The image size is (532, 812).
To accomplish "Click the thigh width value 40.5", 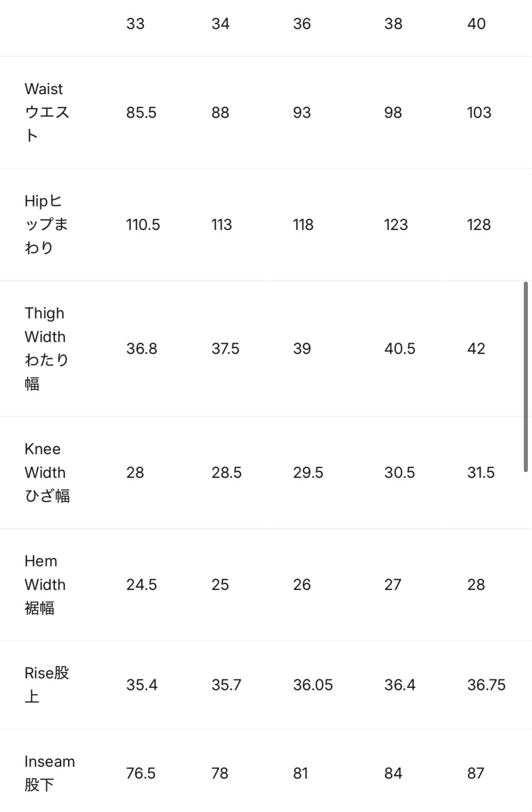I will point(400,349).
